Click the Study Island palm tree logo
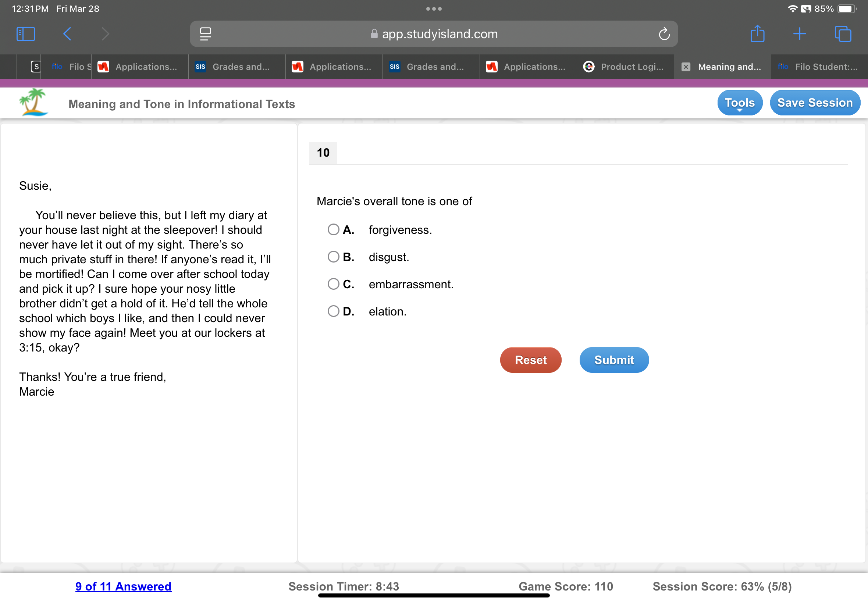Image resolution: width=868 pixels, height=603 pixels. pos(33,102)
